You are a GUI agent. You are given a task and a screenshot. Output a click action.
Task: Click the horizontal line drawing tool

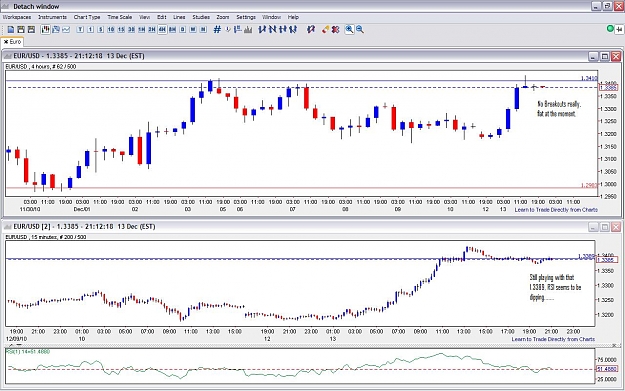[x=283, y=29]
